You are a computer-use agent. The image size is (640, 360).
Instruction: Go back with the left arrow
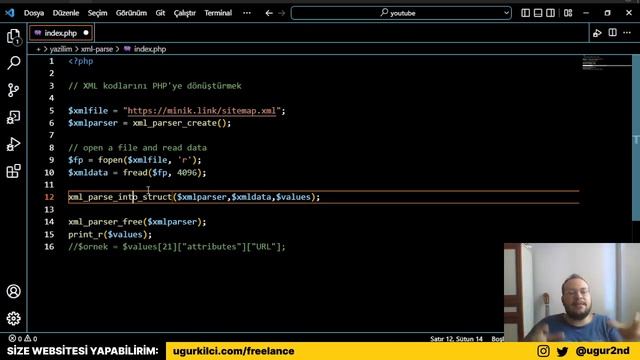coord(269,13)
